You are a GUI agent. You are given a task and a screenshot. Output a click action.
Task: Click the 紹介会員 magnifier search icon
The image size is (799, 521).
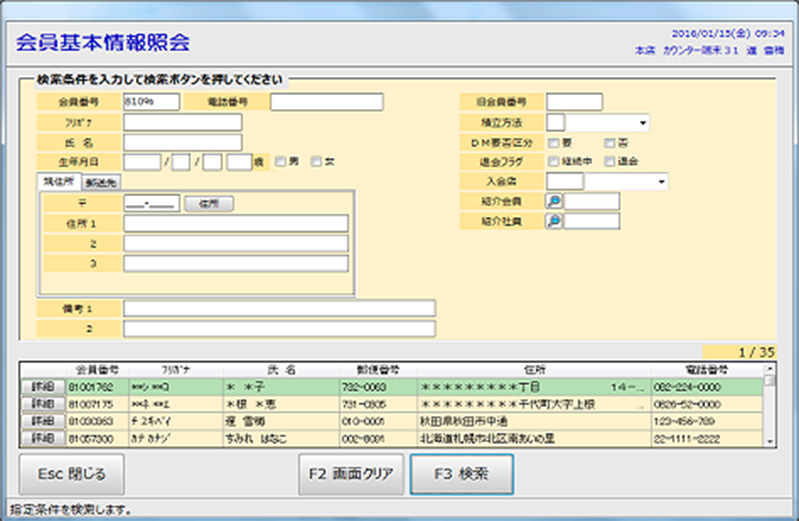coord(554,202)
